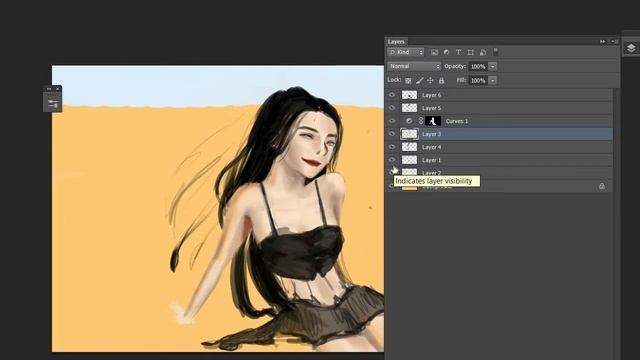Click the Curves 1 adjustment icon
This screenshot has width=640, height=360.
409,121
